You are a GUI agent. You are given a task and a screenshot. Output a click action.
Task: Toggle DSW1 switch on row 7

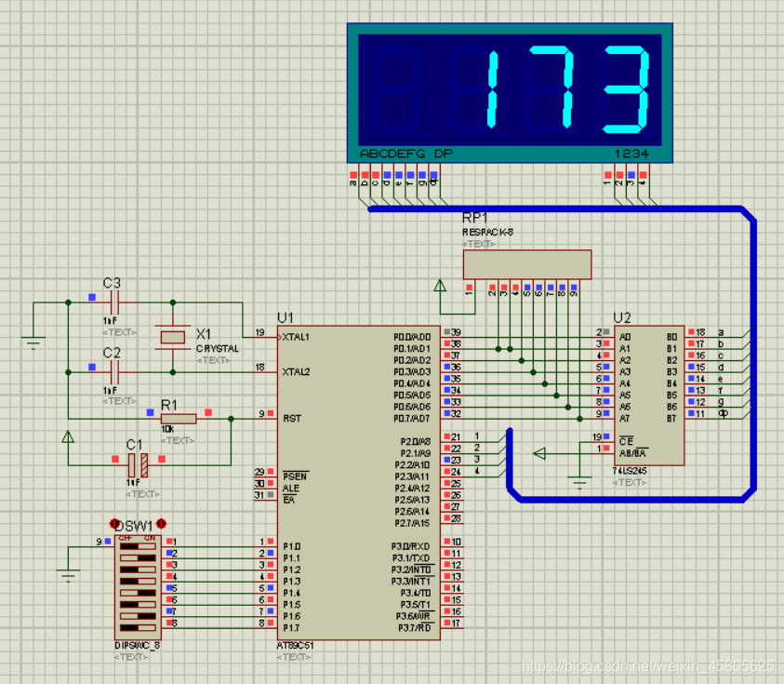138,616
